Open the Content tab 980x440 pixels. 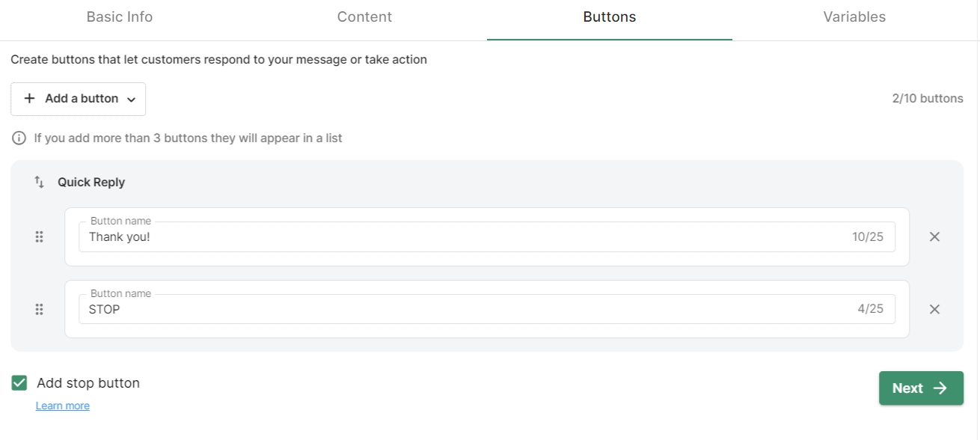coord(364,17)
